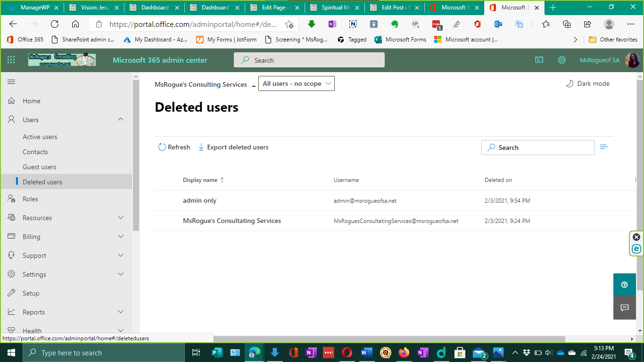Screen dimensions: 644x362
Task: Open Guest users in sidebar
Action: click(40, 167)
